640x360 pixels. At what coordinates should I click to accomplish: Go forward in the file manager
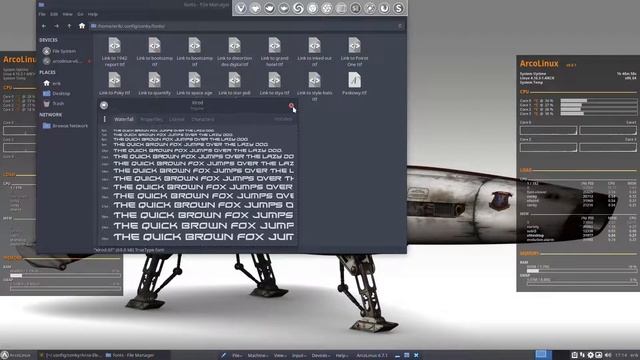57,26
